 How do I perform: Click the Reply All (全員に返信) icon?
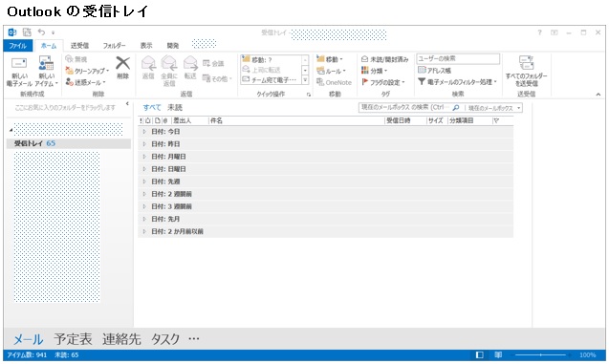169,63
